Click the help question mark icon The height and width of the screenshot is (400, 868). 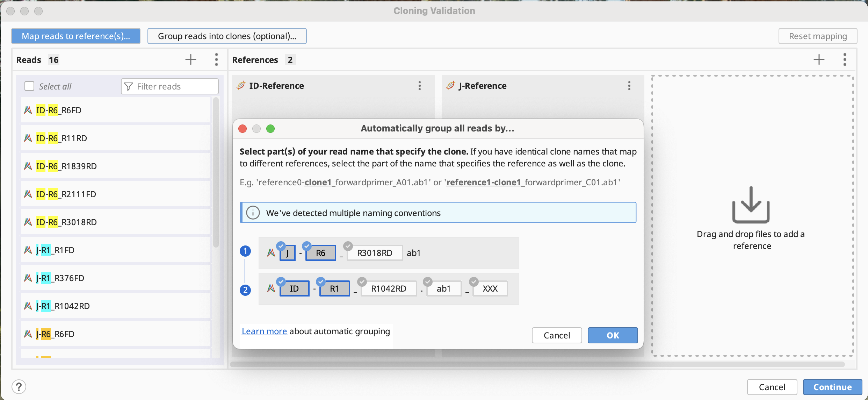(19, 387)
